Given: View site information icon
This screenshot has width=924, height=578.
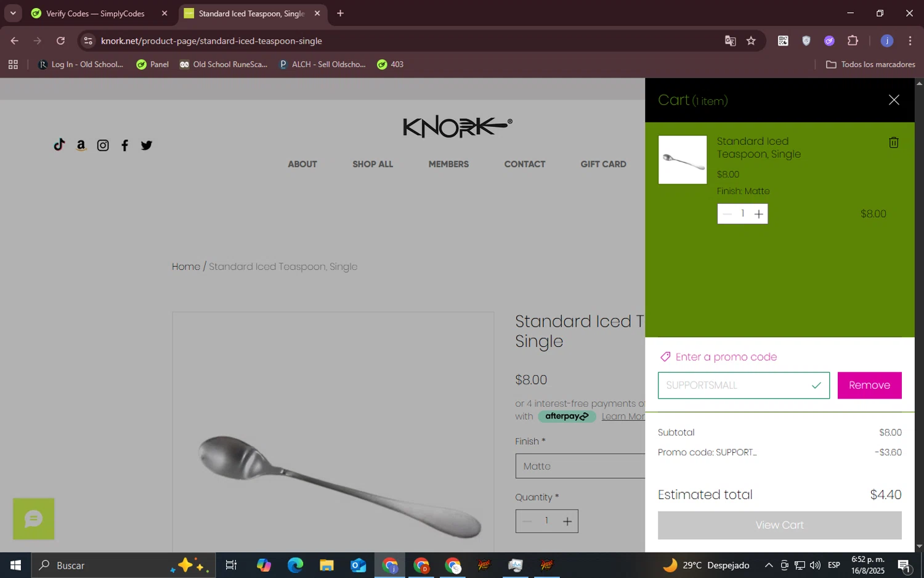Looking at the screenshot, I should 88,41.
